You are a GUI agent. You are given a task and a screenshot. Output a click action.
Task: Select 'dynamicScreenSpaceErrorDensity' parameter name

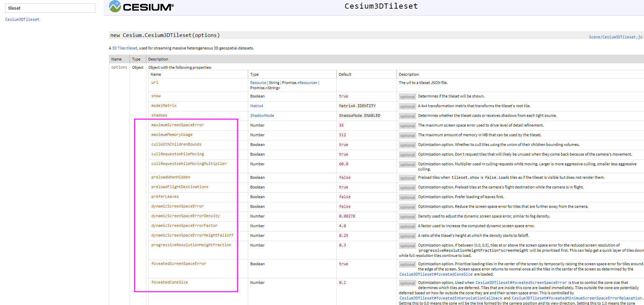pyautogui.click(x=185, y=216)
